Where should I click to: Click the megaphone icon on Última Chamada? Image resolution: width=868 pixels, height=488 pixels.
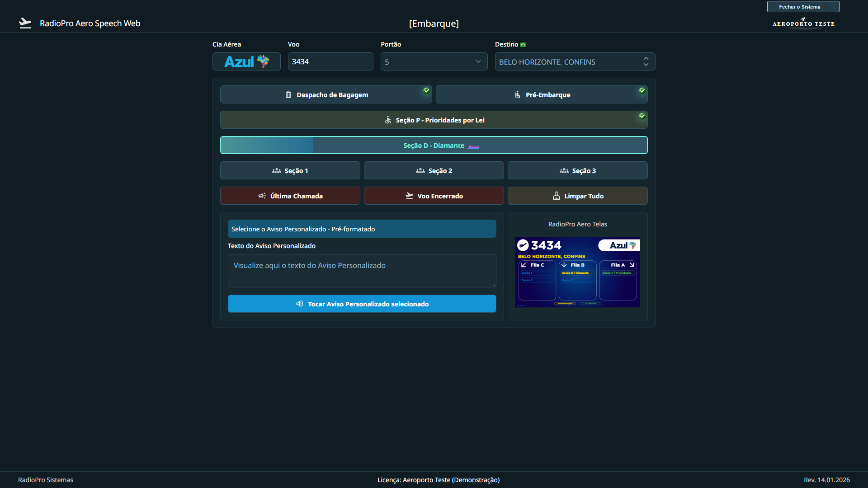(262, 196)
